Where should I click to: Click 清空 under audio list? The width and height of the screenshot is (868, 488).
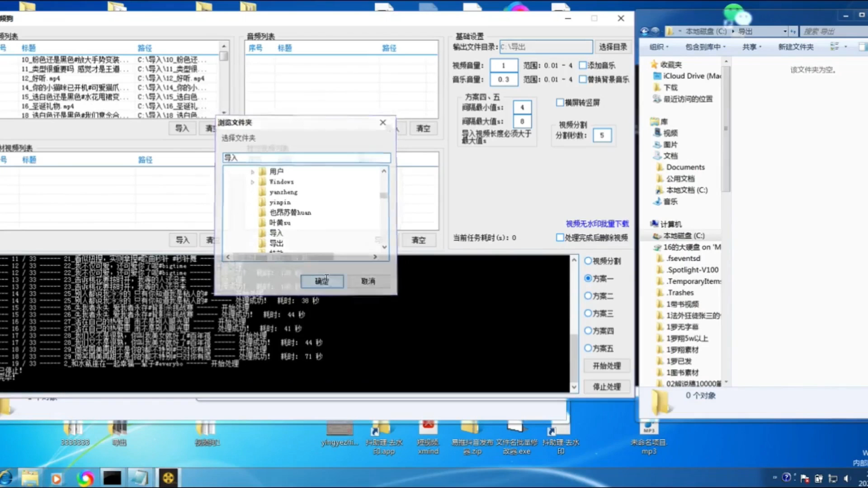(x=423, y=128)
